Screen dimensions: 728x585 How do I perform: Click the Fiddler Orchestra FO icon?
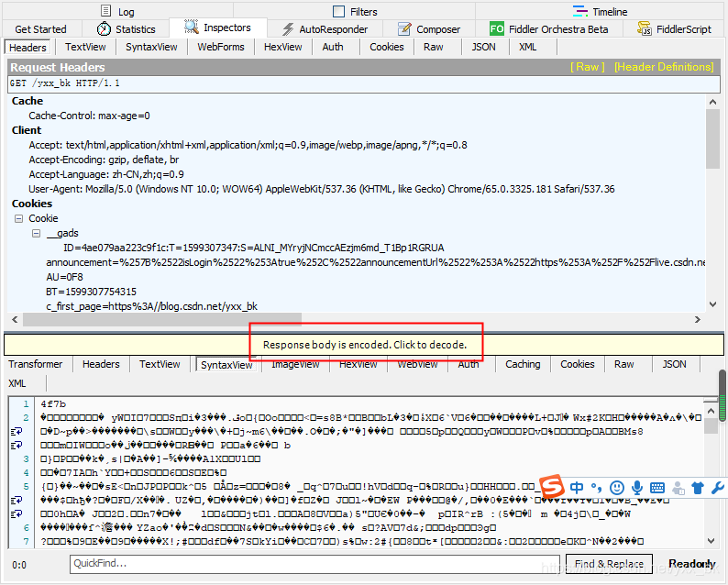497,28
